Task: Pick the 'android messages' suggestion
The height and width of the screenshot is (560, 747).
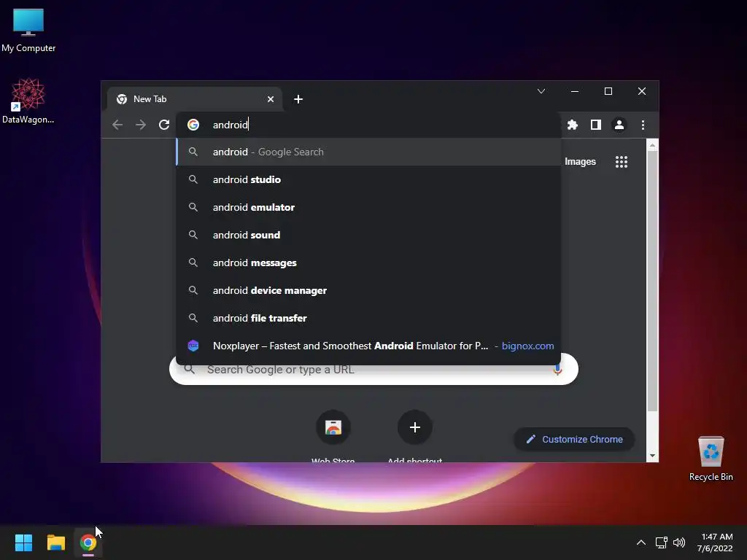Action: 368,262
